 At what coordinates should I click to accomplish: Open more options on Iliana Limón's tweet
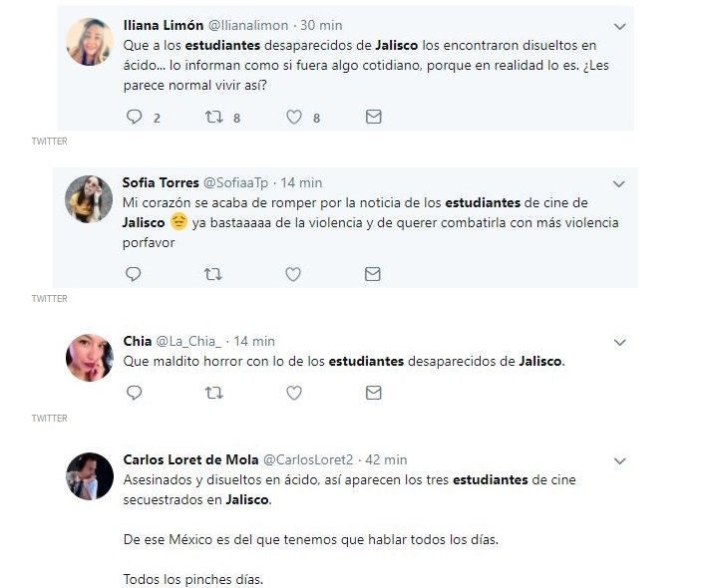coord(620,26)
